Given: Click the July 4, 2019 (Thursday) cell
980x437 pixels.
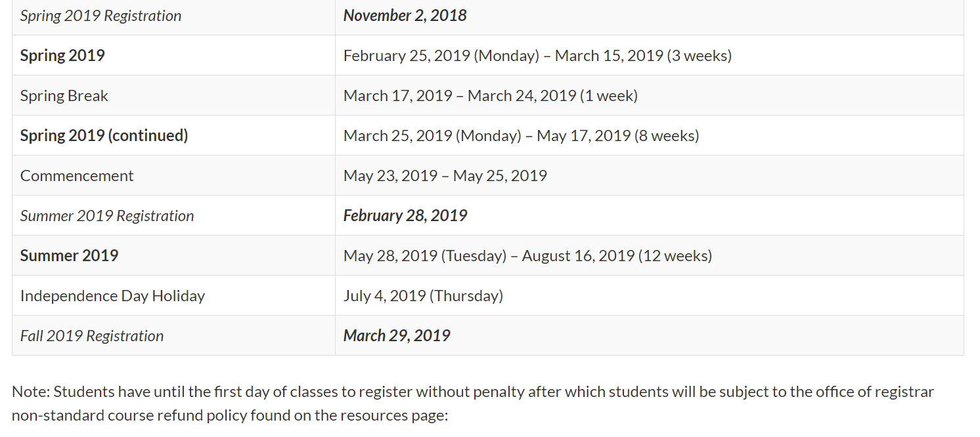Looking at the screenshot, I should point(423,296).
